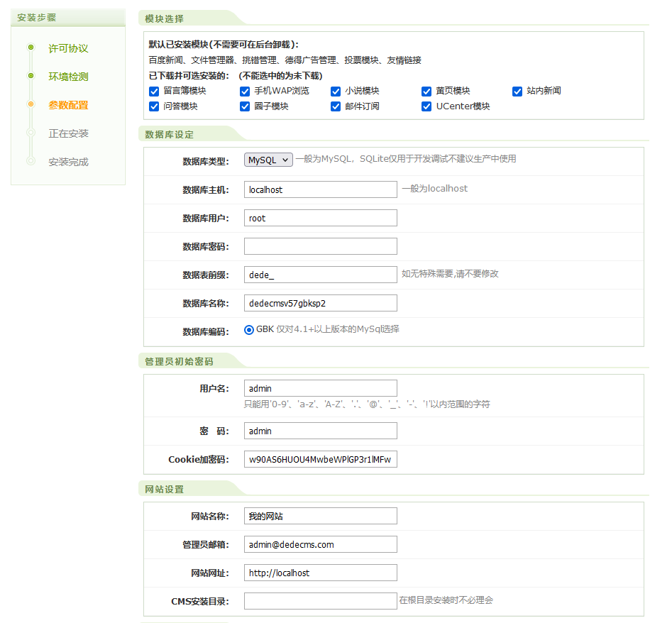Disable the 邮件订阅 module

click(x=335, y=106)
